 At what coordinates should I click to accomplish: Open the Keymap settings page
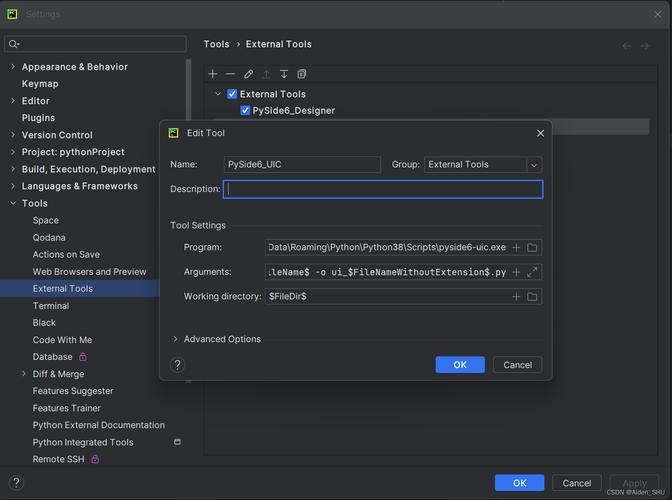click(40, 84)
